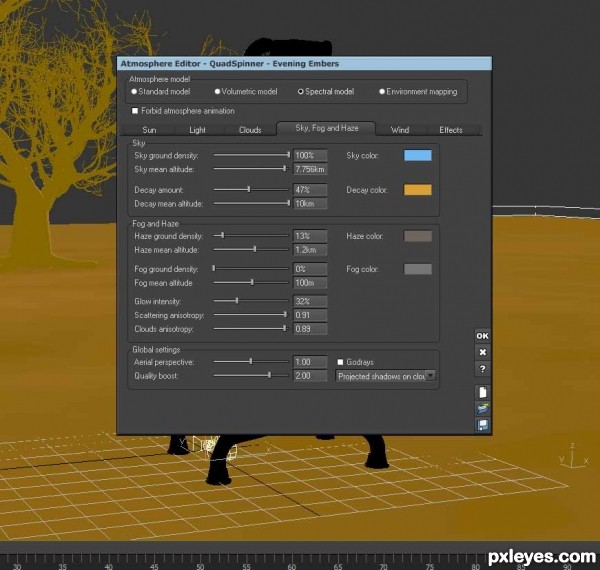The height and width of the screenshot is (570, 600).
Task: Open the Haze color swatch
Action: (417, 236)
